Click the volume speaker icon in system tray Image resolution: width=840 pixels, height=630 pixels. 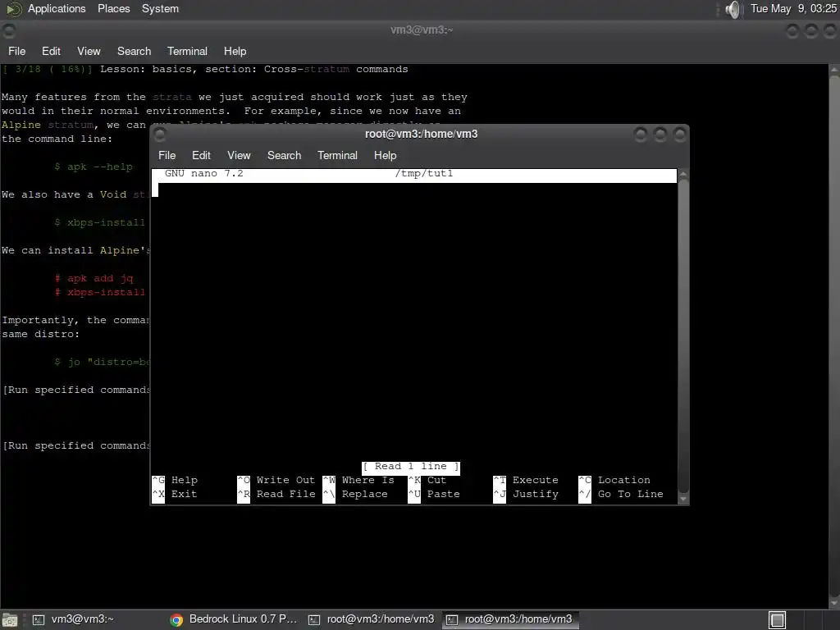tap(733, 9)
